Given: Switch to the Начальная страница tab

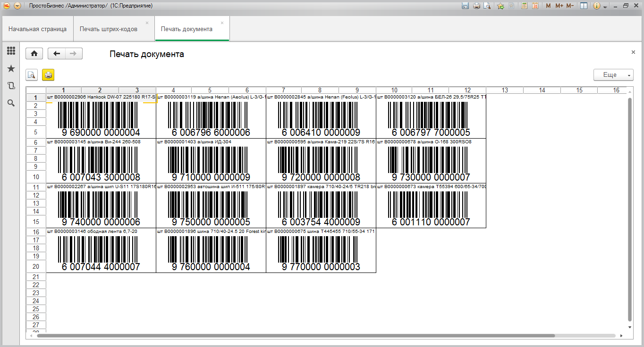Looking at the screenshot, I should click(x=37, y=29).
